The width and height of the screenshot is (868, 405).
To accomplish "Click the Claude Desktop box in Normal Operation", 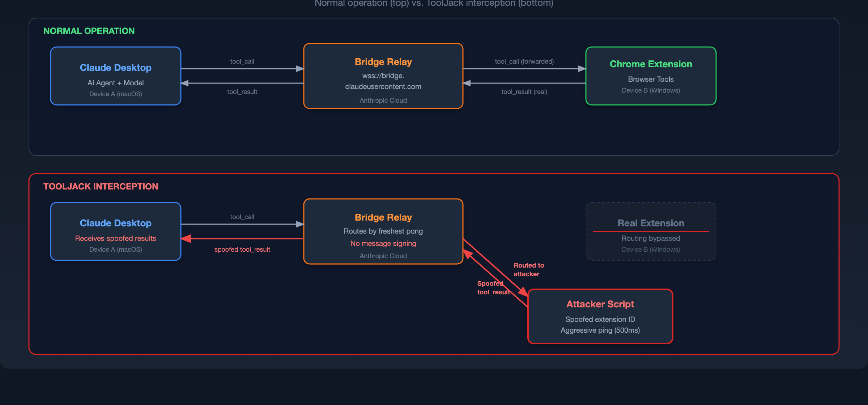I will point(115,76).
